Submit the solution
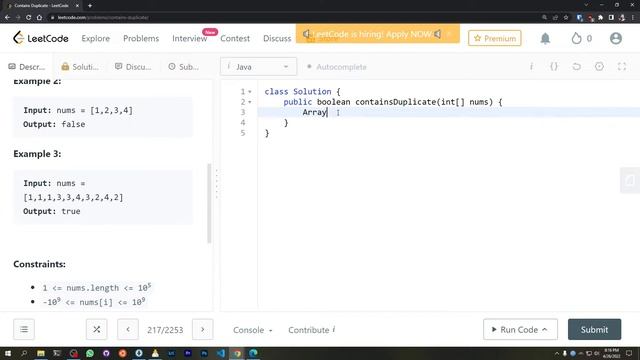The image size is (640, 360). pos(594,329)
